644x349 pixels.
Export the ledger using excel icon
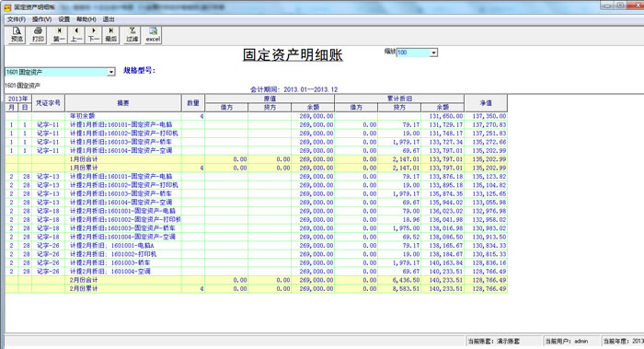[x=153, y=35]
